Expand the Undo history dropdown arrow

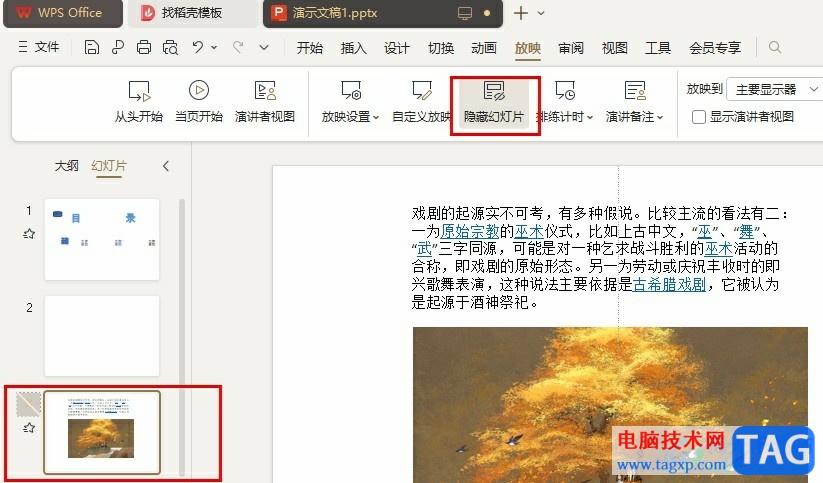tap(214, 47)
